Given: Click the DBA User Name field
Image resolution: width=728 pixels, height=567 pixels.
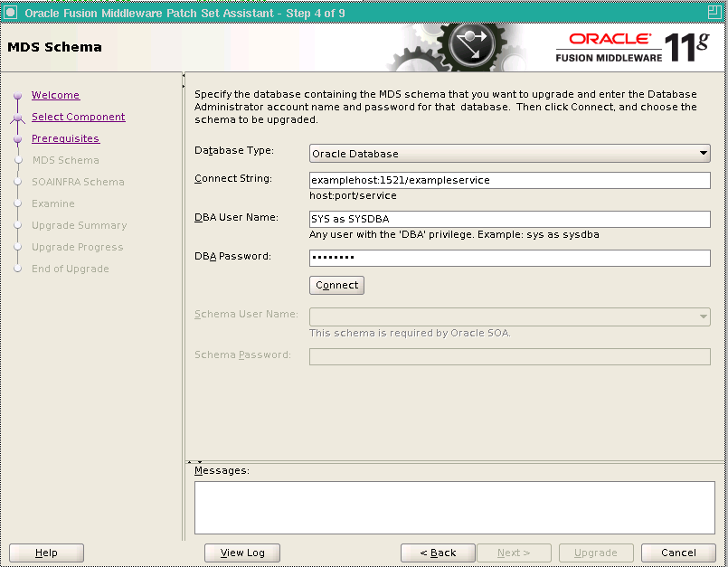Looking at the screenshot, I should pos(510,219).
